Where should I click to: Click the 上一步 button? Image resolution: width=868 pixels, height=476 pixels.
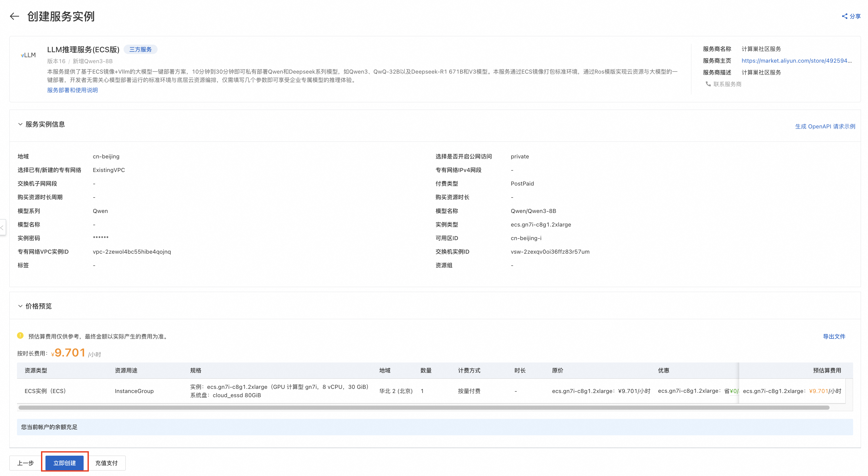point(26,463)
